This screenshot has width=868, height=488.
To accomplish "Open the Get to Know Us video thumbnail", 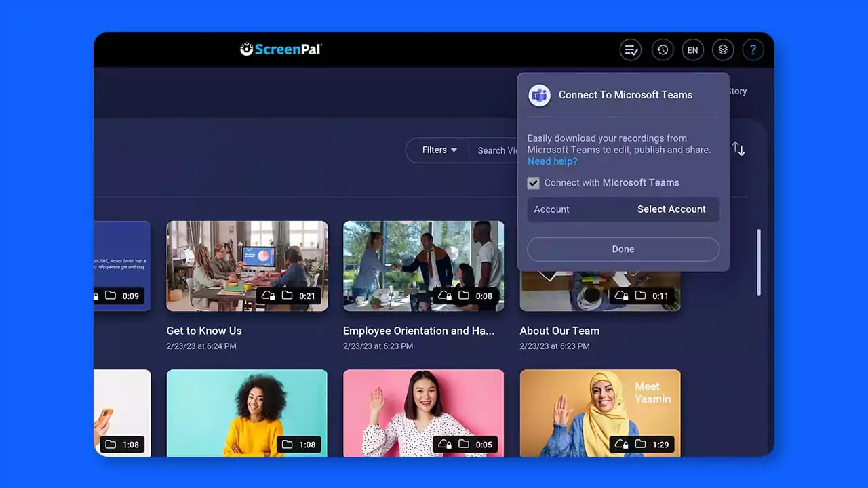I will coord(247,266).
